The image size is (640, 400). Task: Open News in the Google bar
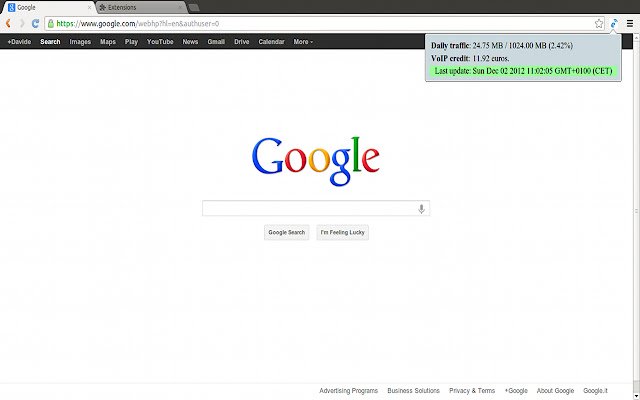pyautogui.click(x=190, y=42)
